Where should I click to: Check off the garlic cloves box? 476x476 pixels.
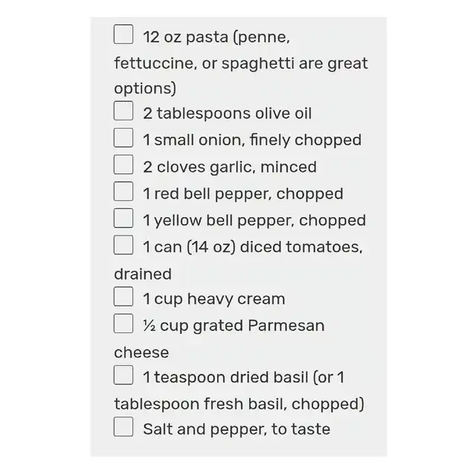click(x=123, y=165)
